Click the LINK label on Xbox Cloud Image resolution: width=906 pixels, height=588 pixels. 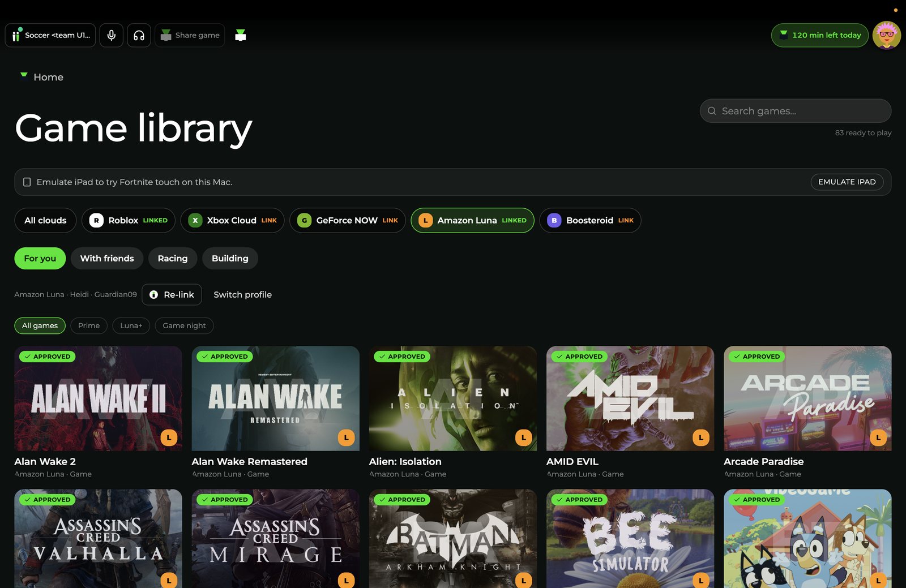pos(269,220)
